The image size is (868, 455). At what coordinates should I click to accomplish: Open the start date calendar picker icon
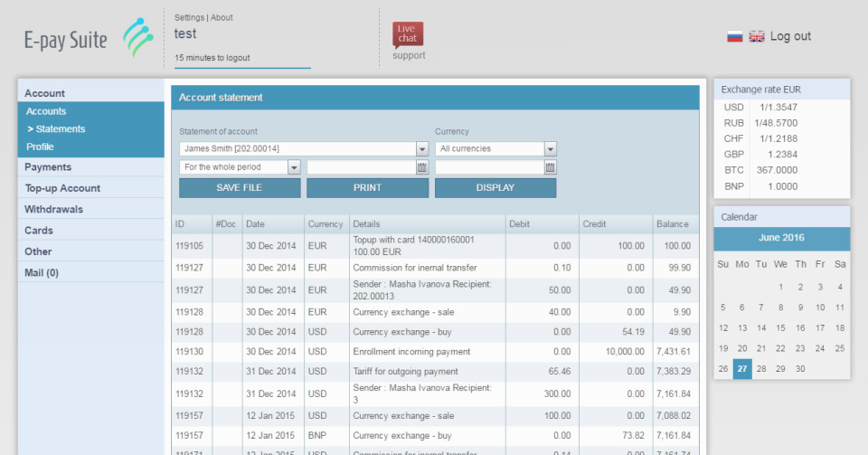[x=422, y=167]
